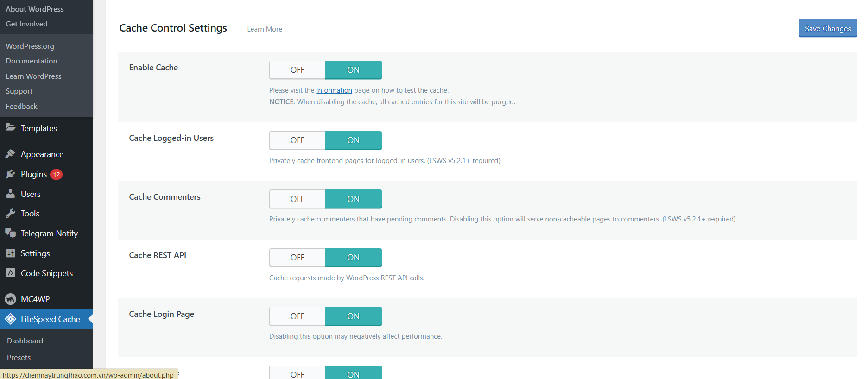This screenshot has width=868, height=379.
Task: Open MC4WP label in sidebar
Action: 35,299
